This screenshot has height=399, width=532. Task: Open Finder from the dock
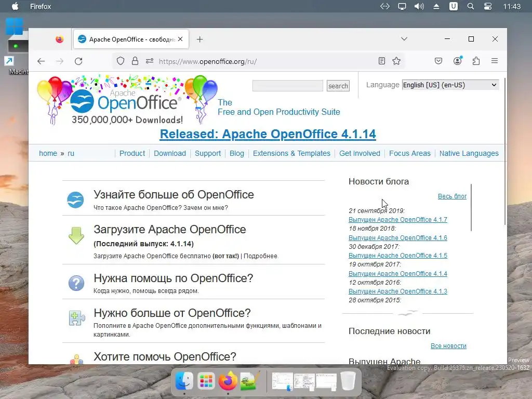pyautogui.click(x=184, y=381)
